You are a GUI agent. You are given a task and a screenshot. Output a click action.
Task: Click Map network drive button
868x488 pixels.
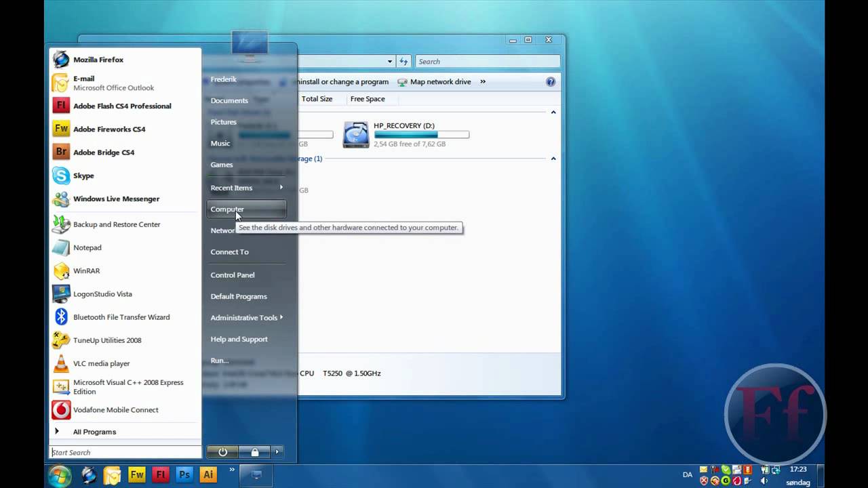[x=434, y=82]
